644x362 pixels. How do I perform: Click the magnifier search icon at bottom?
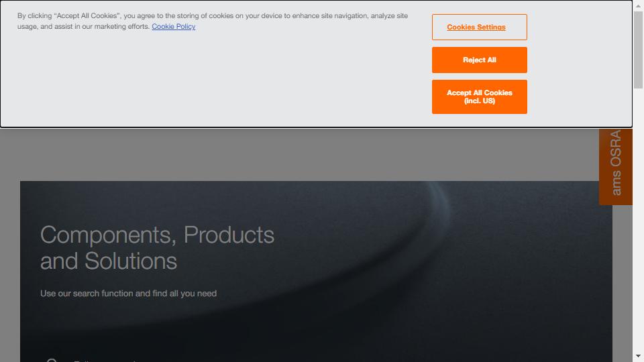[52, 360]
